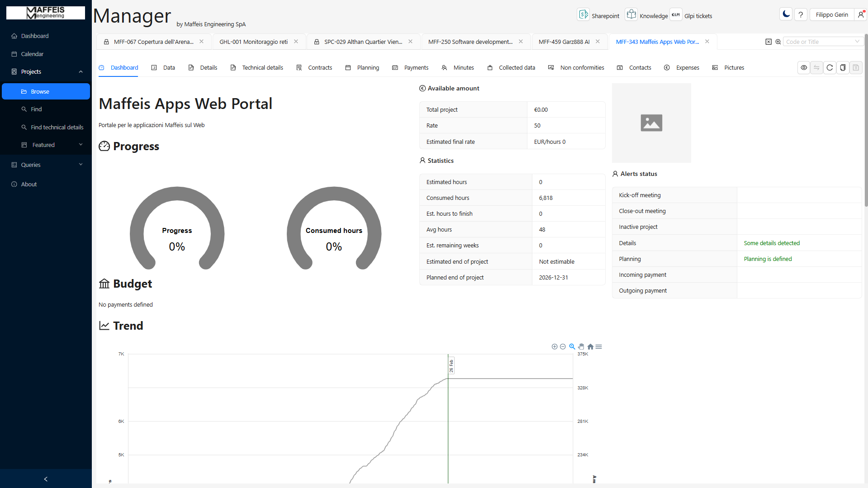Activate the chart panning hand tool

(x=581, y=346)
